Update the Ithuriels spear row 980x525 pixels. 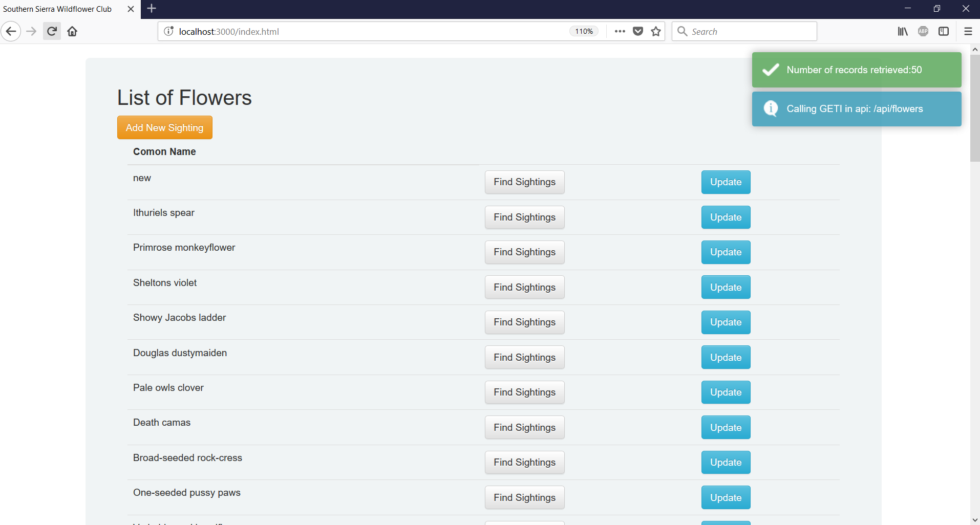point(726,217)
